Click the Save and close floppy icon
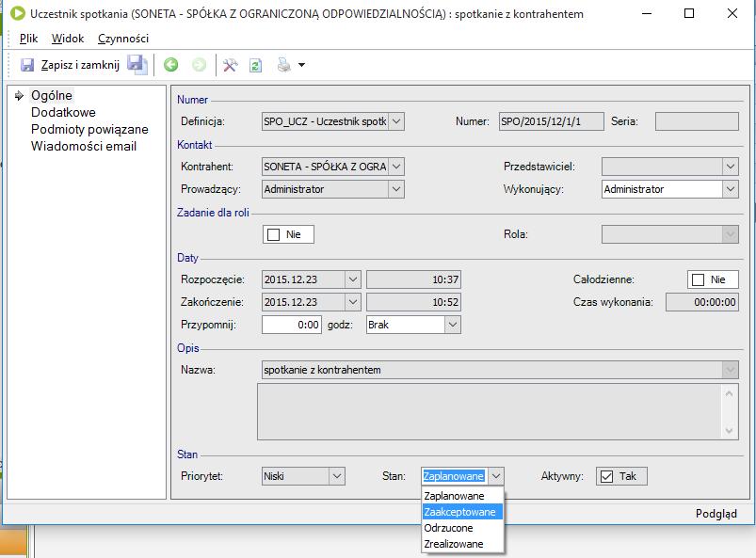 pos(27,65)
